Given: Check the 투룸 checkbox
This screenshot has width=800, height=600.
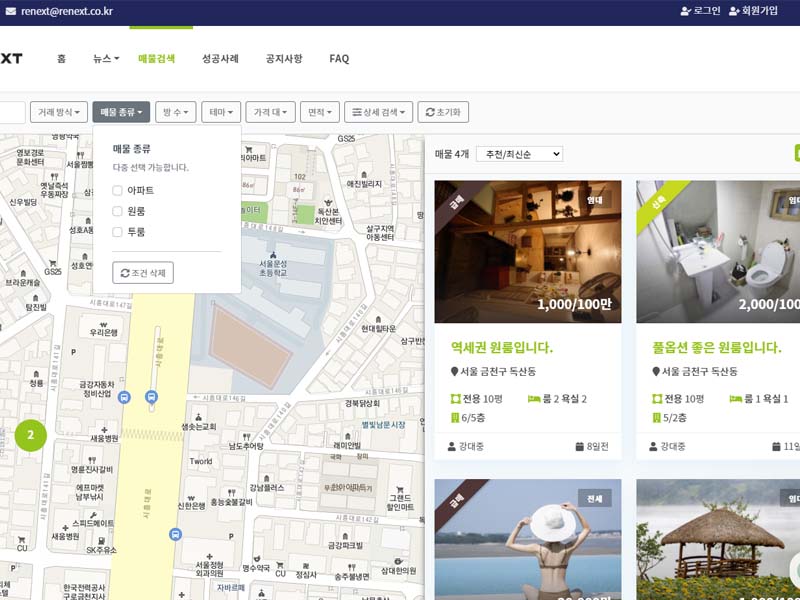Looking at the screenshot, I should click(x=117, y=232).
